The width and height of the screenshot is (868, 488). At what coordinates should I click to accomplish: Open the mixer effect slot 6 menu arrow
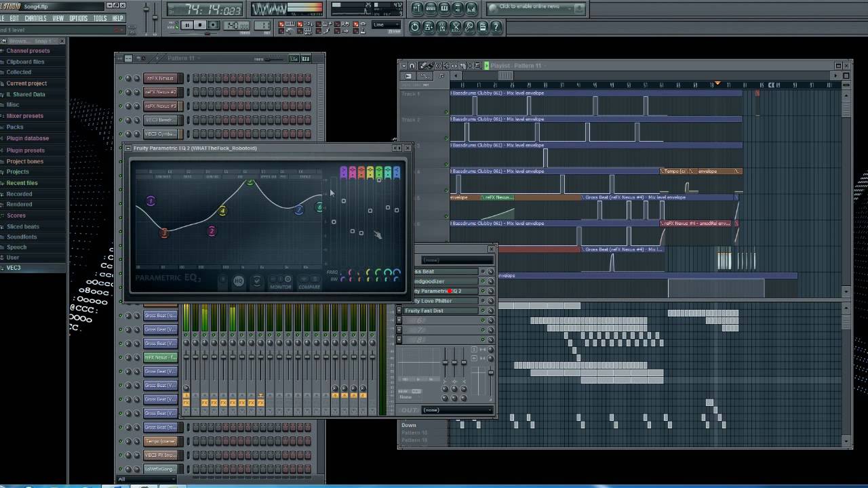coord(399,320)
